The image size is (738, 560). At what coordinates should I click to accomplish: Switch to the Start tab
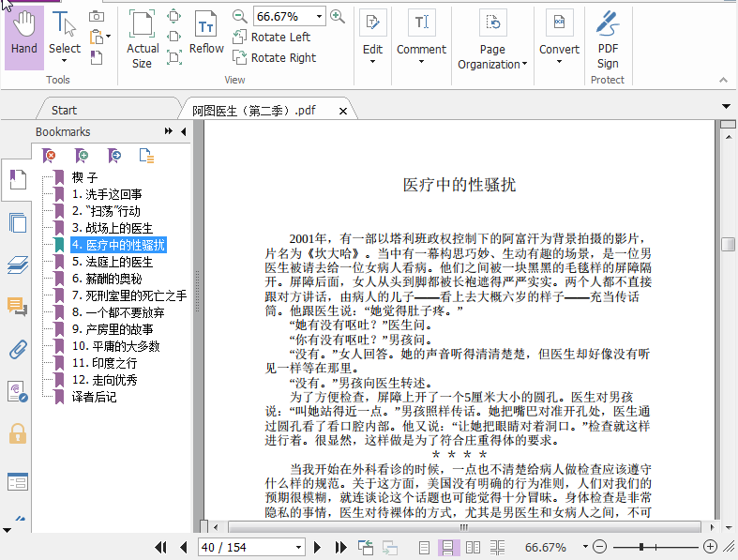pos(65,110)
